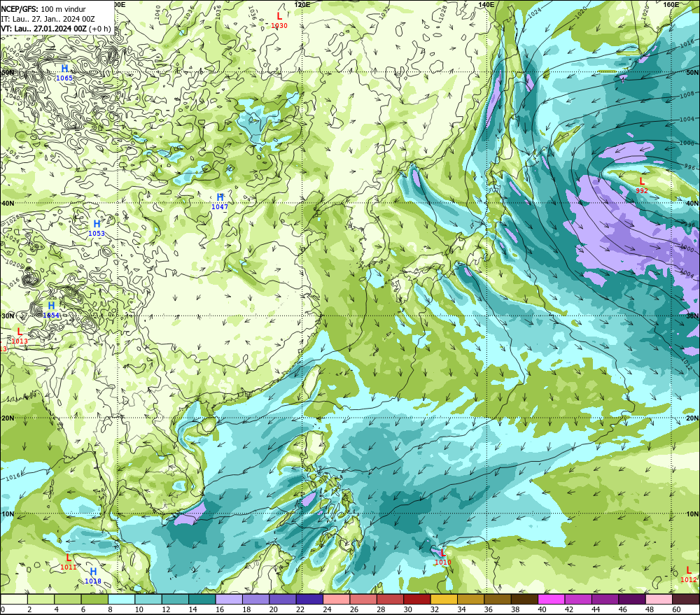Pick the salmon 26–28 legend swatch
This screenshot has height=615, width=700.
363,600
